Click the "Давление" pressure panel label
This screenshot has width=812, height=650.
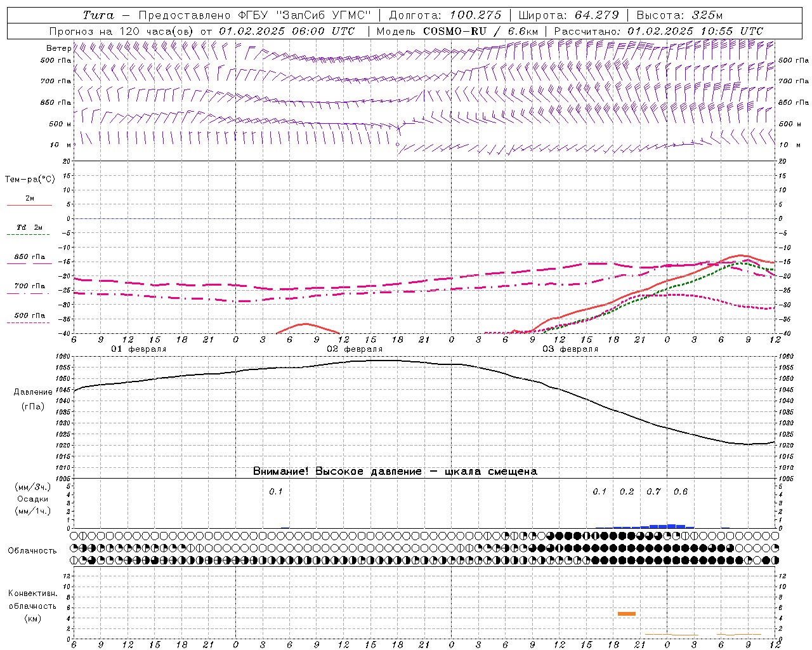(x=33, y=392)
